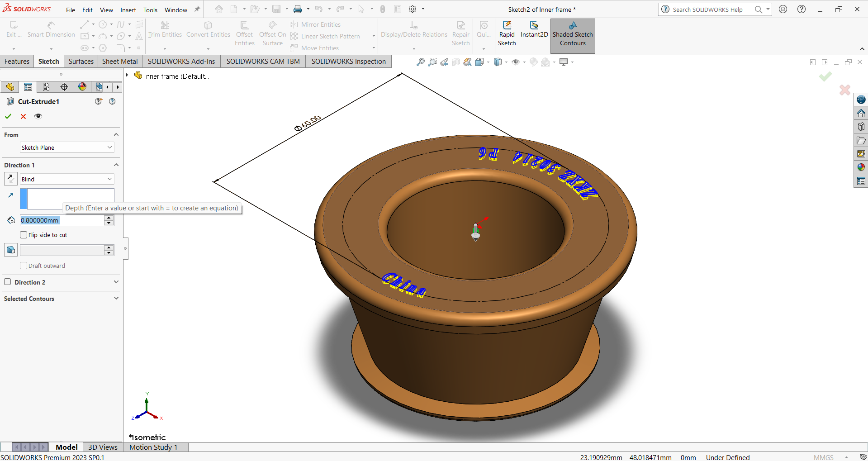Click the 3D Views tab button
Image resolution: width=868 pixels, height=461 pixels.
[103, 447]
